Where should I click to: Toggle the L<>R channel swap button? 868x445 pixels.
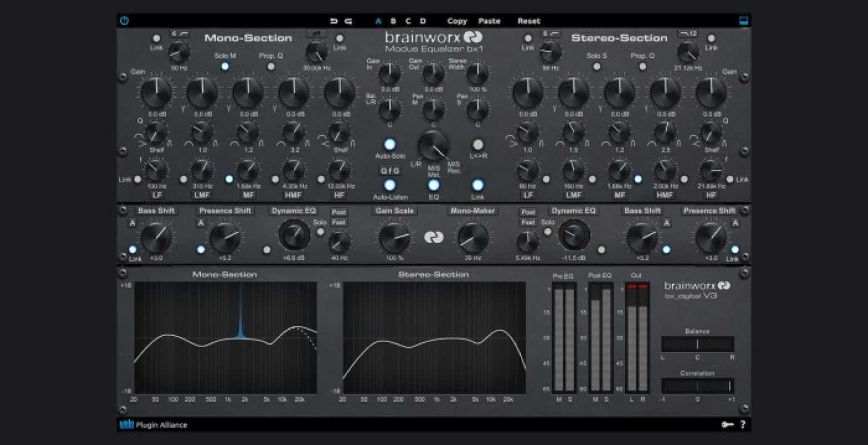pos(478,145)
